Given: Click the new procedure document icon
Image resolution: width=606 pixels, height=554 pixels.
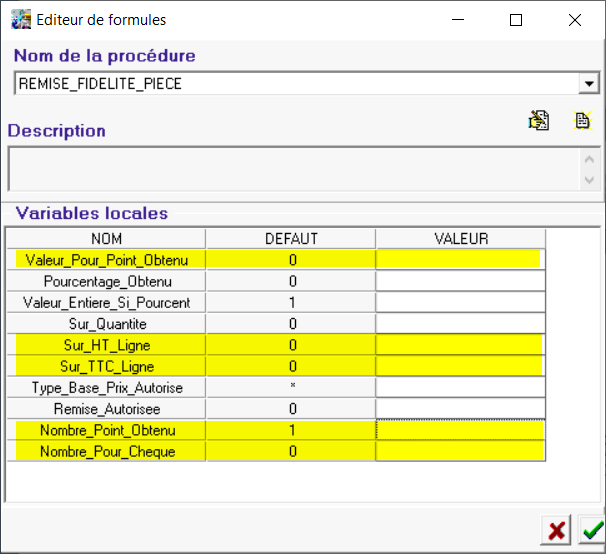Looking at the screenshot, I should point(582,121).
